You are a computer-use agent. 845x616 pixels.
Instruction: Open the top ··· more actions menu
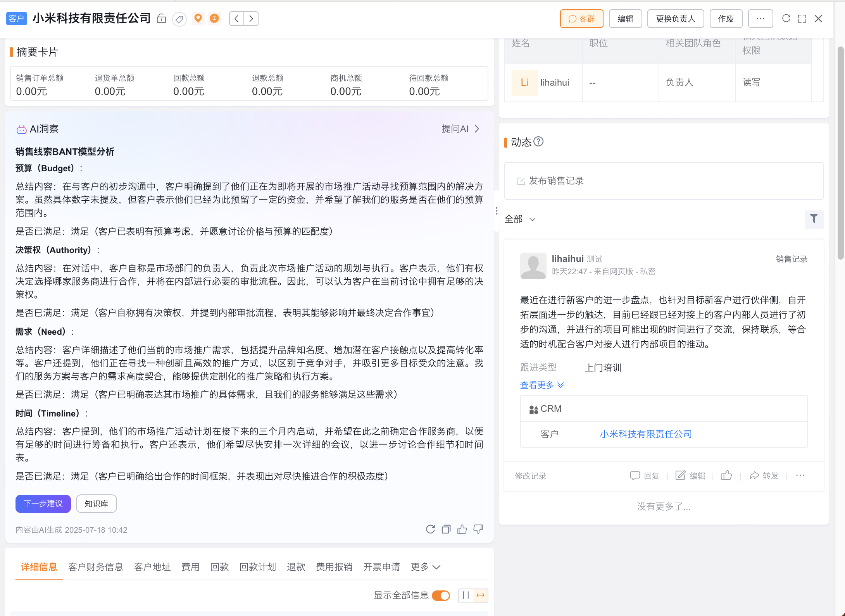click(760, 19)
